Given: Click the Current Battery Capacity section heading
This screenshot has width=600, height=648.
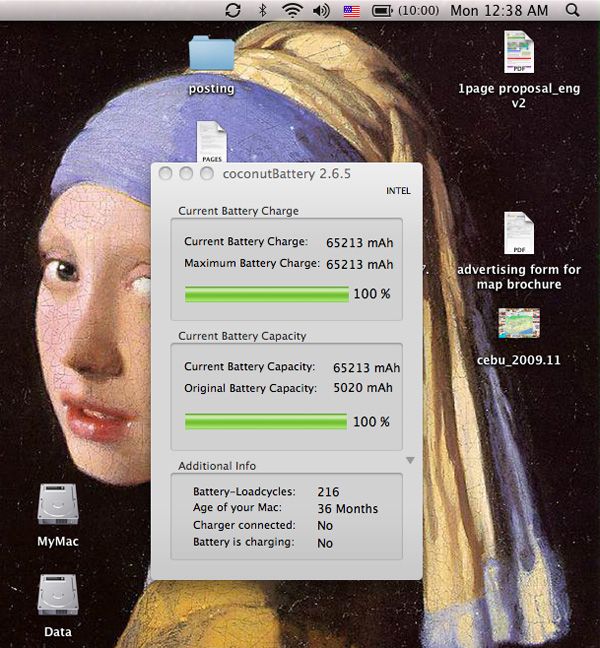Looking at the screenshot, I should coord(242,336).
